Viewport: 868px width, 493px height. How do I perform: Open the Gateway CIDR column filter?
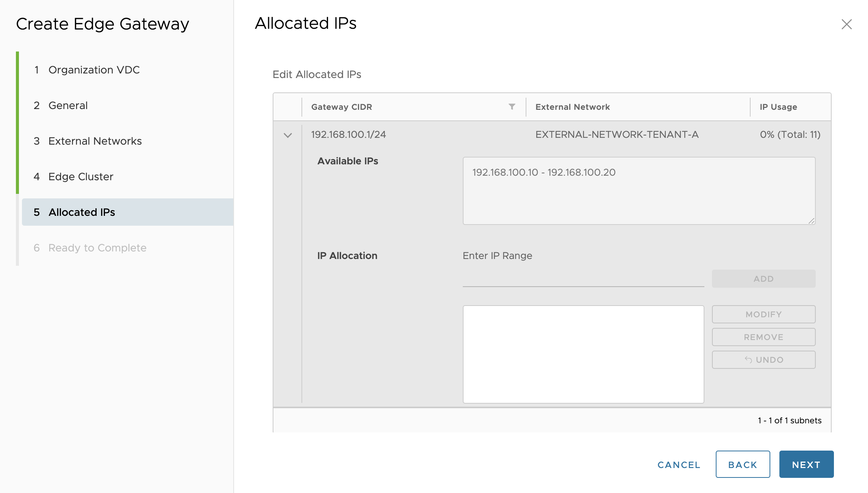pyautogui.click(x=512, y=107)
